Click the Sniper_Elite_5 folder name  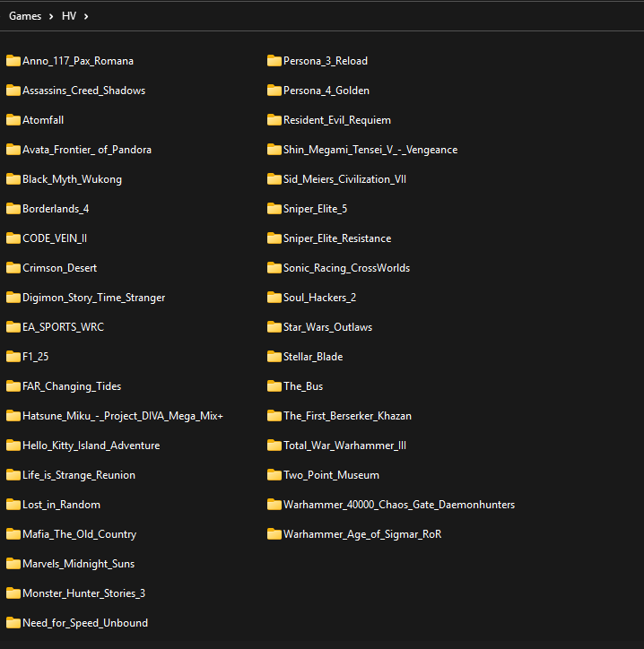315,209
